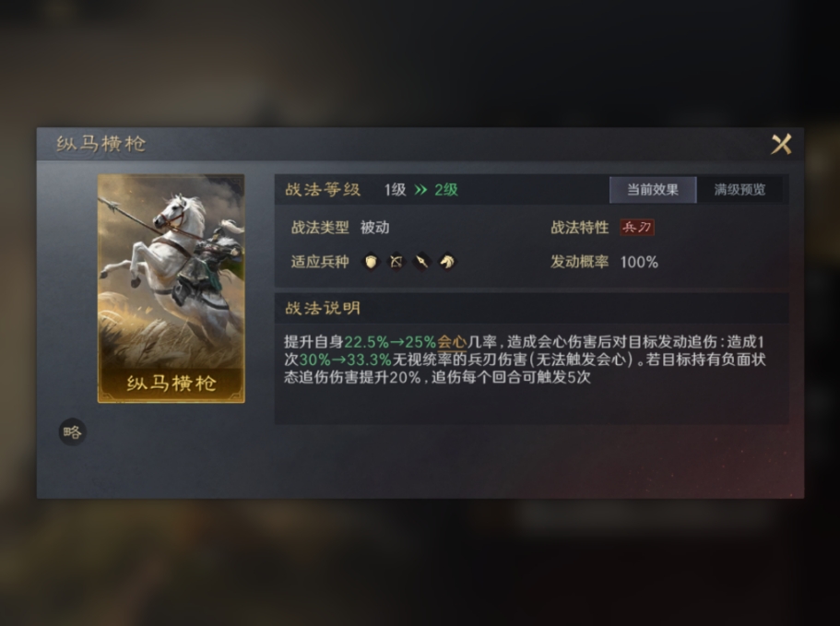The width and height of the screenshot is (840, 626).
Task: Click the 22.5%→25% green value text
Action: [390, 342]
